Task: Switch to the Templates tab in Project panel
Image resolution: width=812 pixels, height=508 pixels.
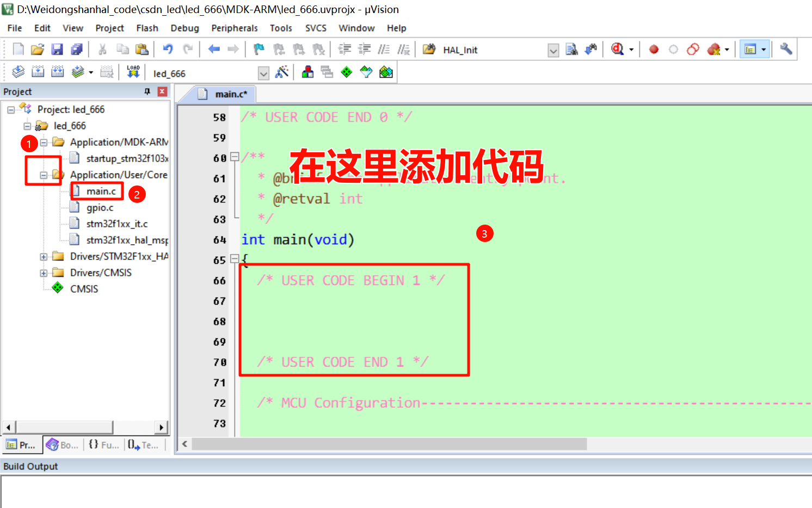Action: pos(143,445)
